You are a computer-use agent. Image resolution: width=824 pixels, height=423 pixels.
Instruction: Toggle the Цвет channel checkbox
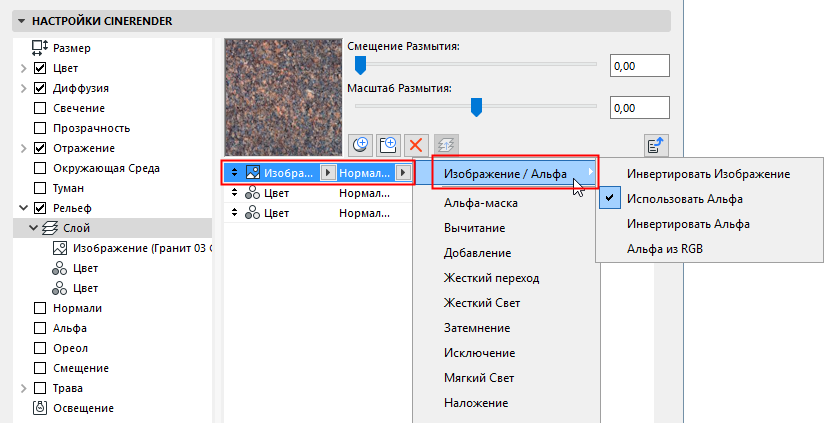40,68
